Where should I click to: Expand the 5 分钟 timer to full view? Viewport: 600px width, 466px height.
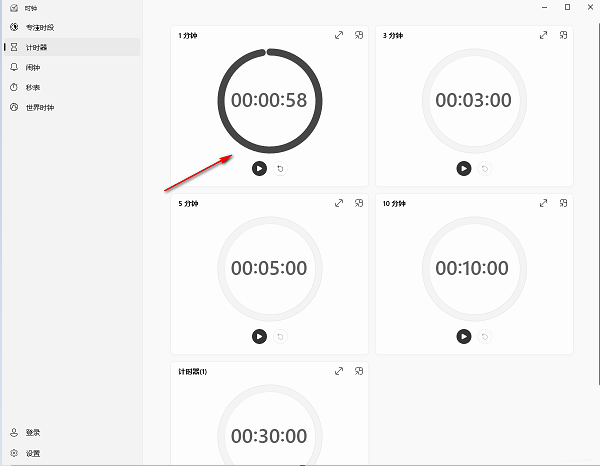339,203
